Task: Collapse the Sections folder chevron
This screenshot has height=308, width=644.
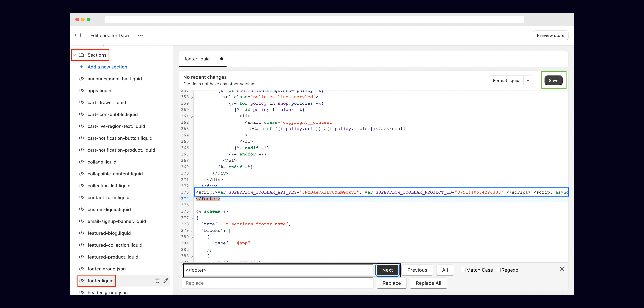Action: coord(75,55)
